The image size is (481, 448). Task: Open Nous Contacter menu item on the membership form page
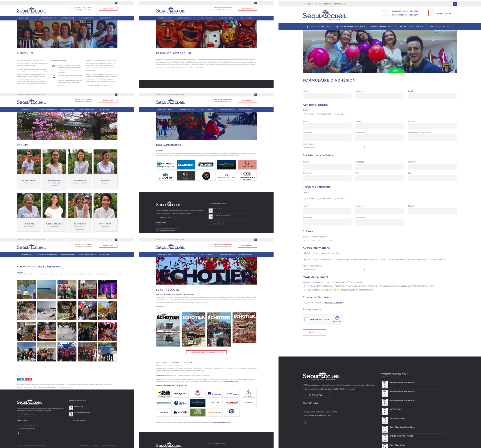coord(439,27)
